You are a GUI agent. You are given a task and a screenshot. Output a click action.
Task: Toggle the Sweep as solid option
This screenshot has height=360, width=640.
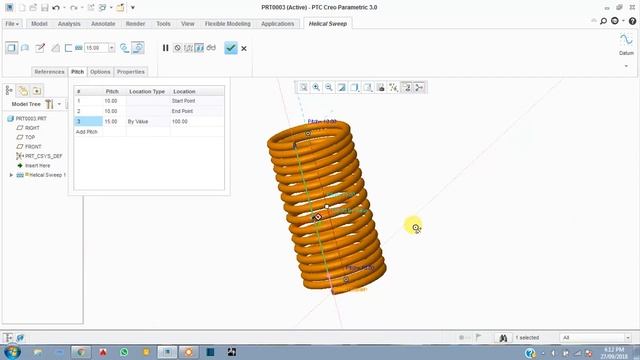click(x=11, y=48)
